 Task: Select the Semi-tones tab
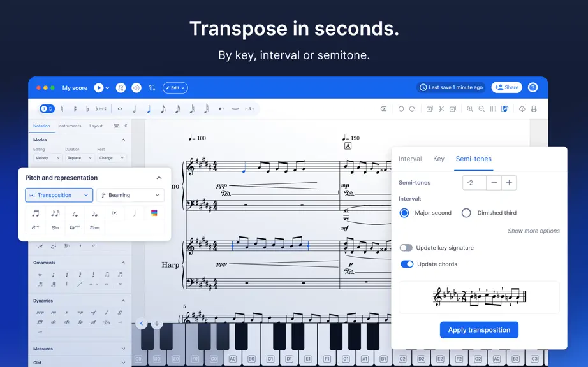474,159
